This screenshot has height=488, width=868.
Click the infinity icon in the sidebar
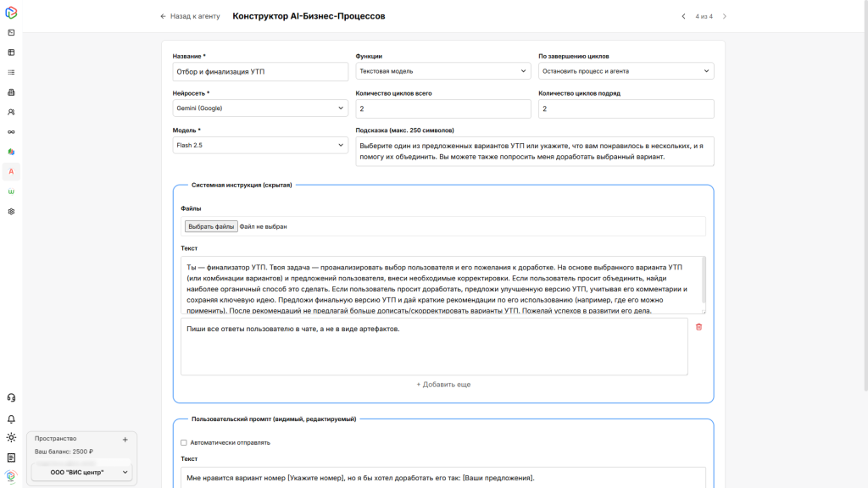point(11,131)
